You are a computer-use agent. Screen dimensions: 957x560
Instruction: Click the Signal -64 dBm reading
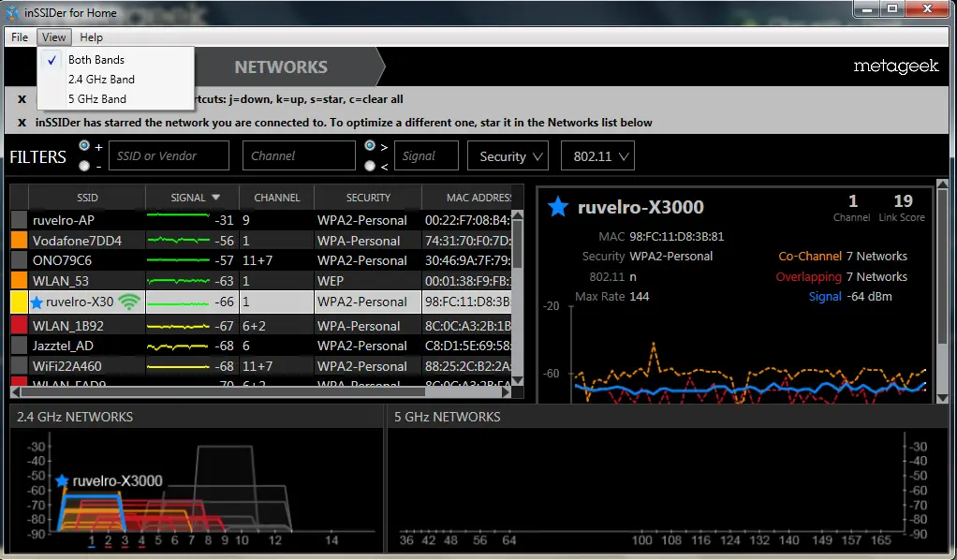coord(850,297)
